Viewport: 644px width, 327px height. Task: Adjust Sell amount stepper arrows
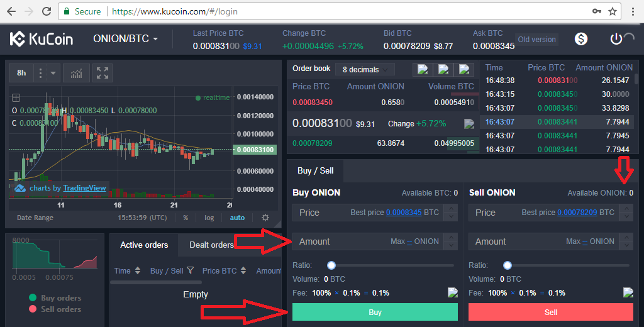[x=626, y=241]
